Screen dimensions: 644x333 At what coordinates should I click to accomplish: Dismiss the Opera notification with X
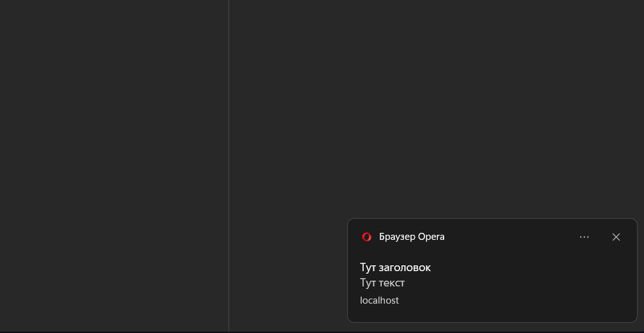[616, 237]
